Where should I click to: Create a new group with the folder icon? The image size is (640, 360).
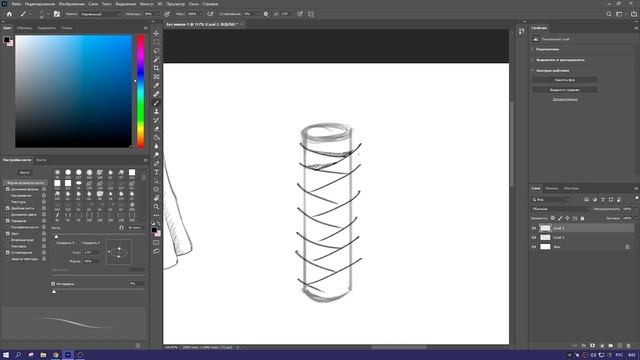tap(611, 346)
